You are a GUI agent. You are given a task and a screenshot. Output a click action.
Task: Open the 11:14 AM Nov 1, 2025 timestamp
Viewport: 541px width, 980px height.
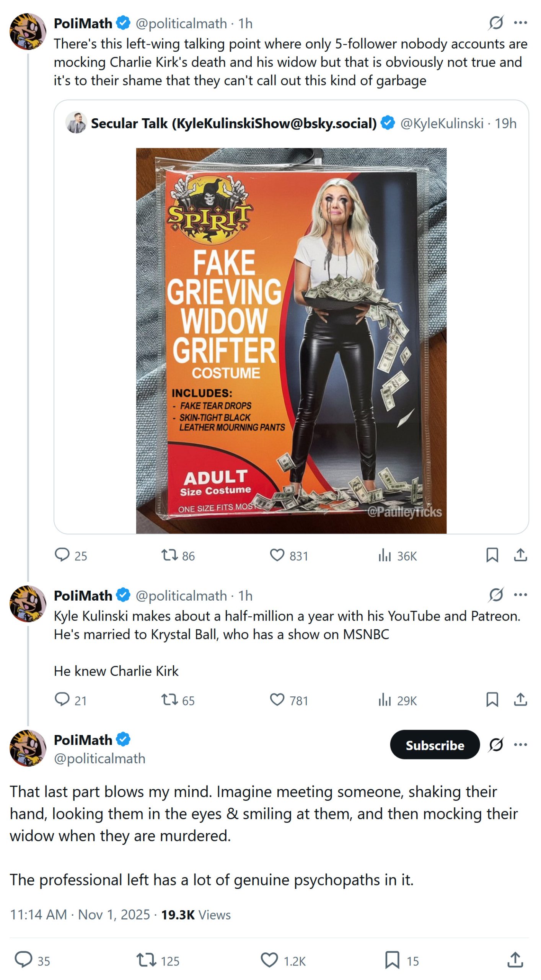click(80, 915)
